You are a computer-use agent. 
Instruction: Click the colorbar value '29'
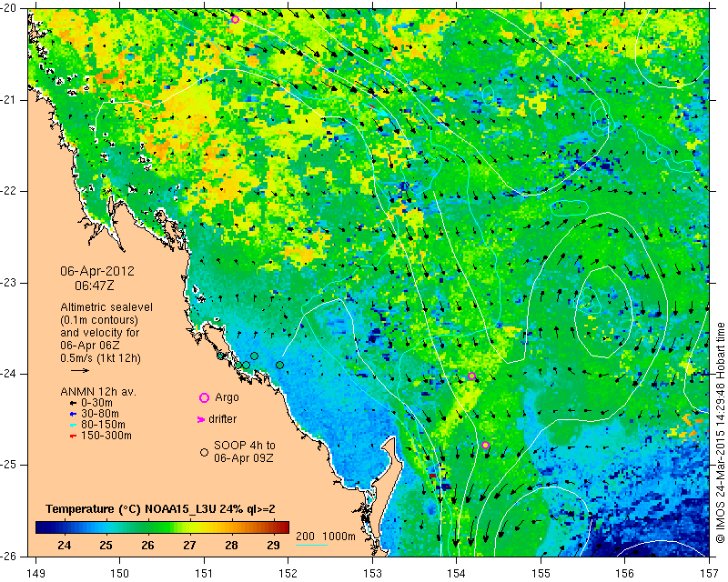pyautogui.click(x=273, y=546)
